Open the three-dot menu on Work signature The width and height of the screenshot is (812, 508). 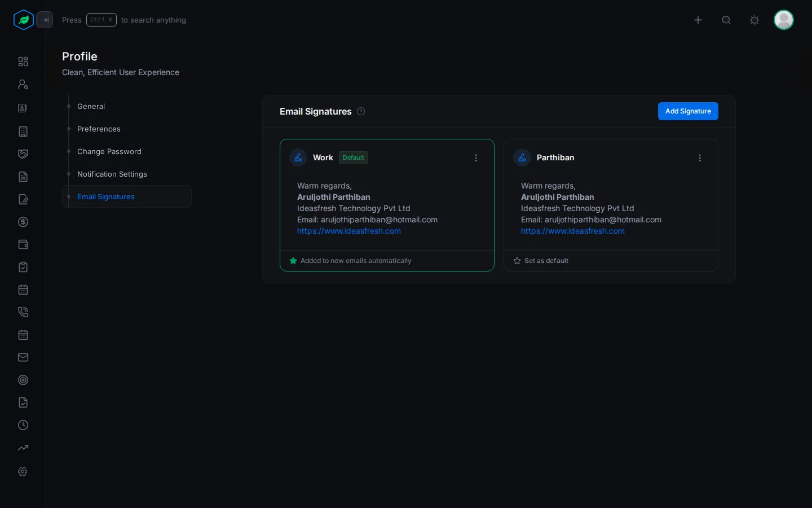[476, 158]
